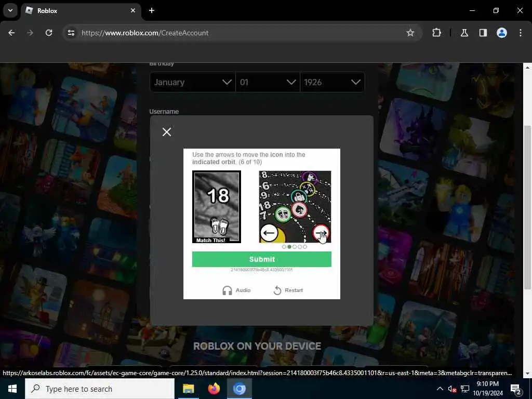Select the first progress dot under the puzzle
The height and width of the screenshot is (399, 532).
(284, 247)
